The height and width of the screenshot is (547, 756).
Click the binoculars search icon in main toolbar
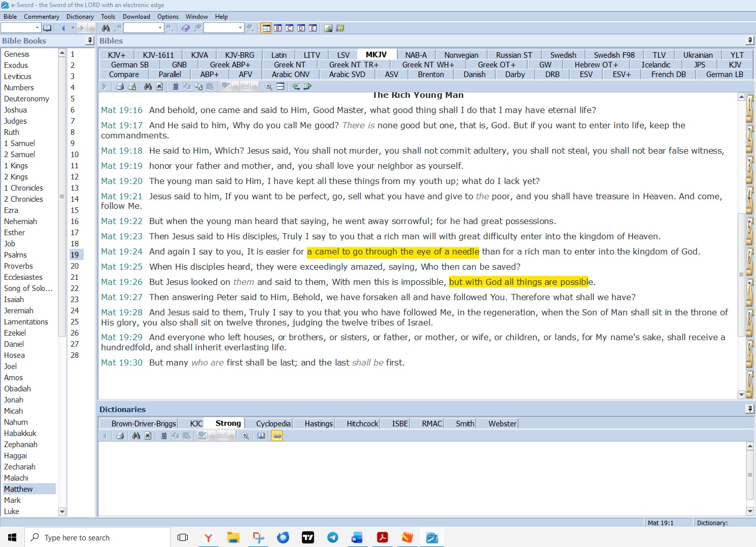(x=106, y=28)
